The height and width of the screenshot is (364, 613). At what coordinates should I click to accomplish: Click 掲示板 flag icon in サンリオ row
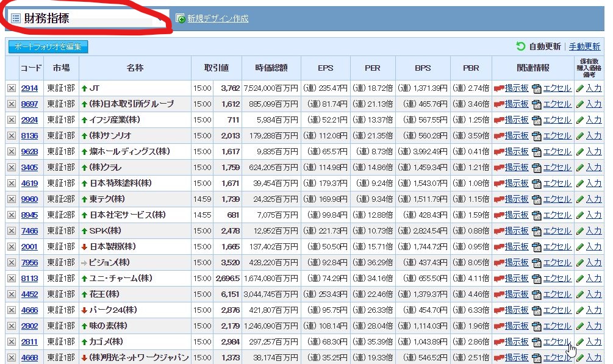click(499, 136)
